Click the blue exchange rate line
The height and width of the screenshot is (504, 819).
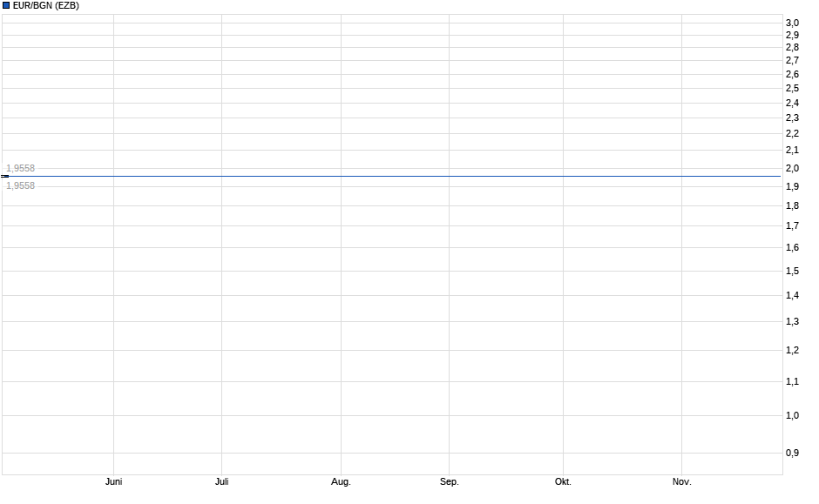392,175
